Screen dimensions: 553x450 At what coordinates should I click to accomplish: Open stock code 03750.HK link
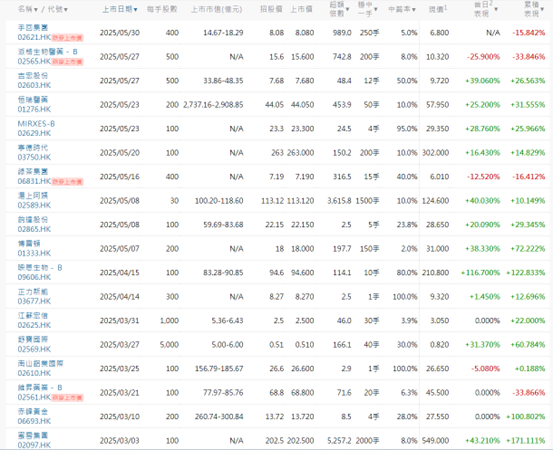(x=34, y=157)
